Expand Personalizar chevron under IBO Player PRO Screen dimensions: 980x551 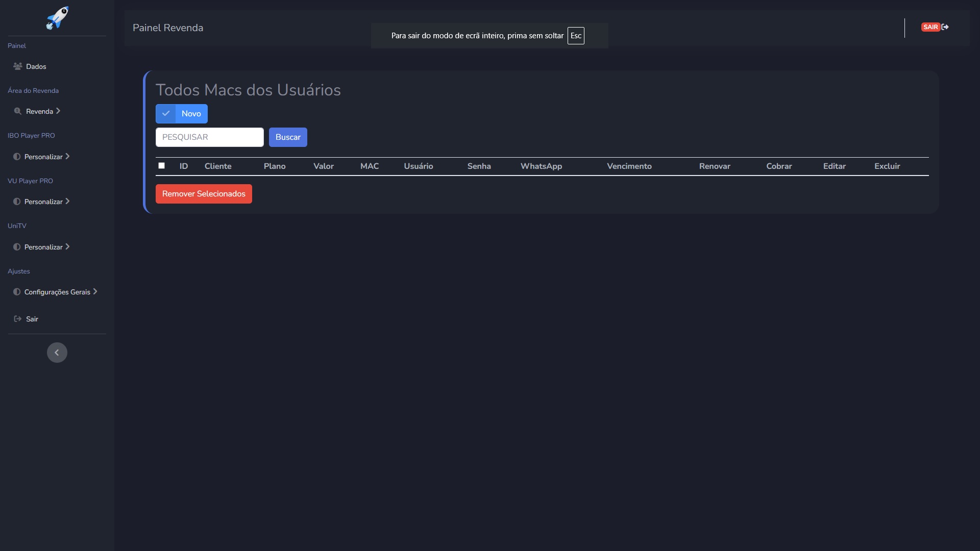67,156
